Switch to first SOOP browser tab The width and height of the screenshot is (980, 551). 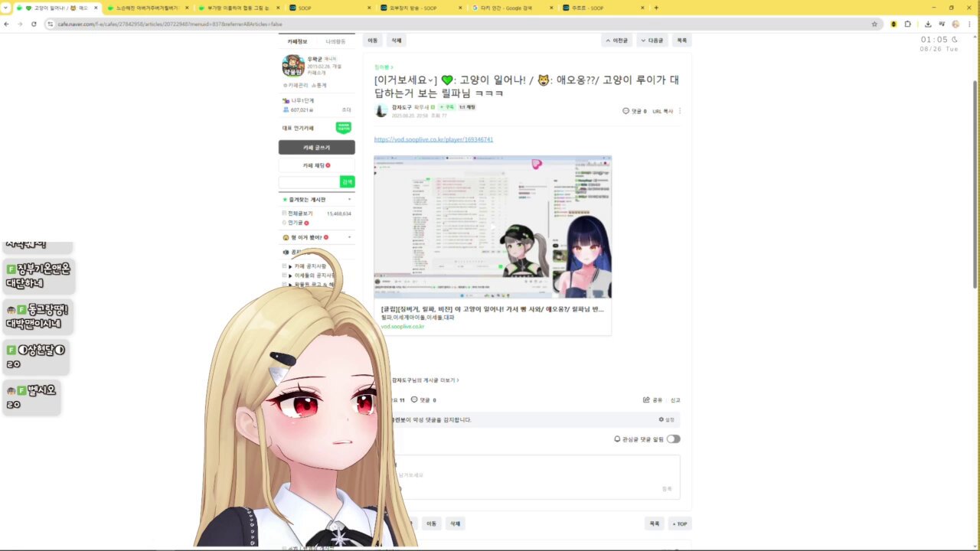[329, 8]
